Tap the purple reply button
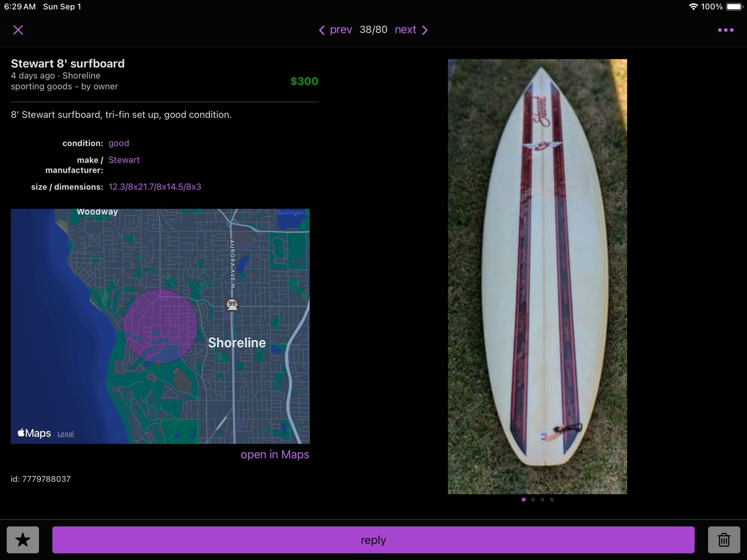The image size is (747, 560). coord(373,540)
